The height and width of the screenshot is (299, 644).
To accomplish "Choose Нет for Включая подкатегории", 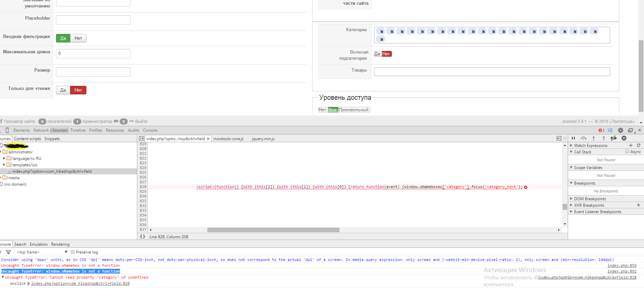I will [386, 54].
